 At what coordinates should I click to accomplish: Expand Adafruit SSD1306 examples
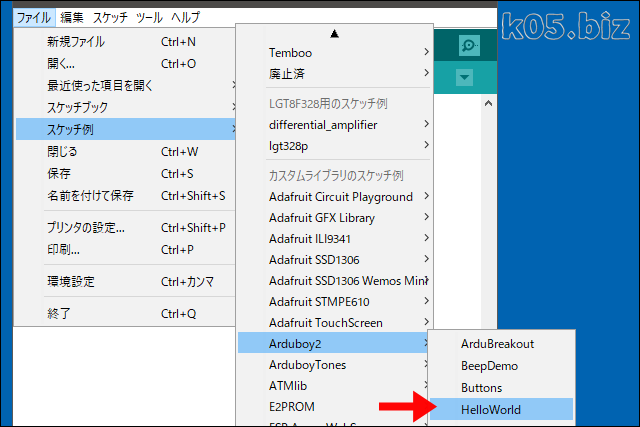(x=335, y=260)
